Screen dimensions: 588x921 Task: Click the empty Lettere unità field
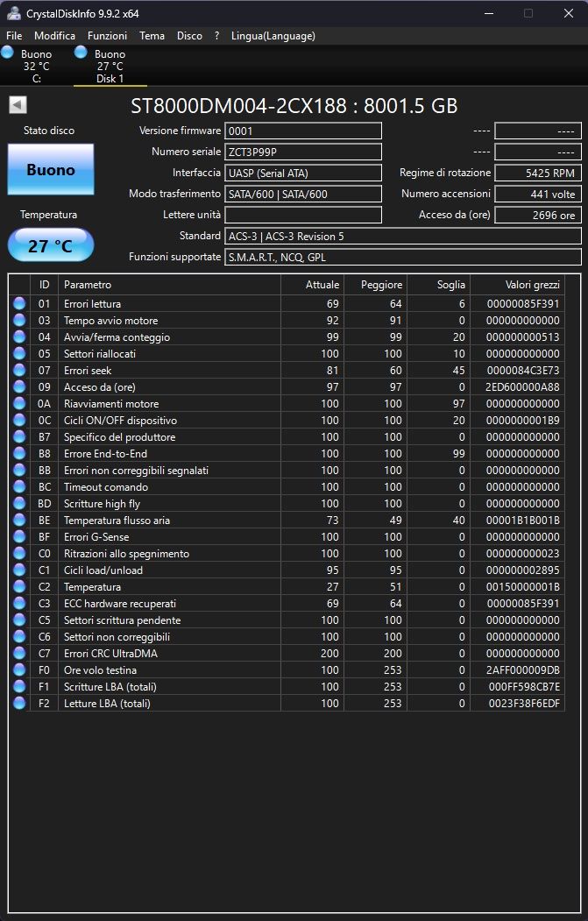point(303,215)
